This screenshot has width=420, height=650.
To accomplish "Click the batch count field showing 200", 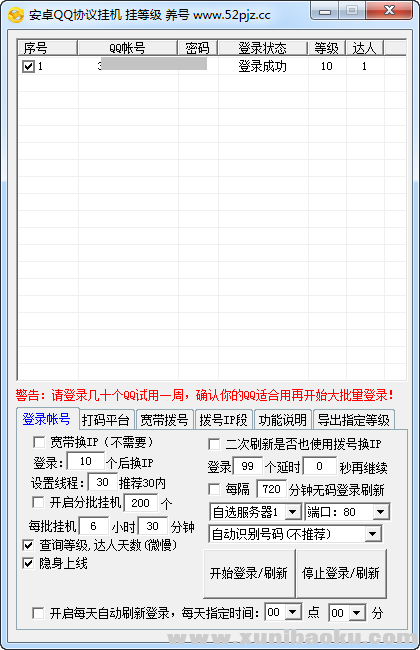I will 141,503.
